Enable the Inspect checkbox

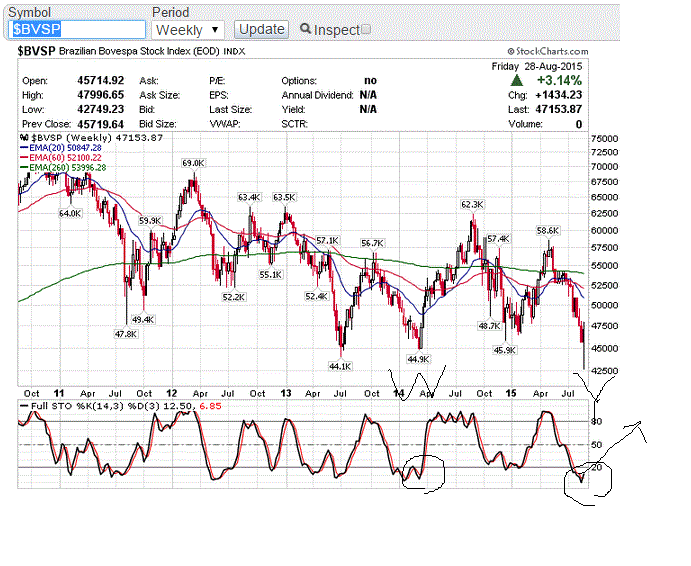point(365,30)
